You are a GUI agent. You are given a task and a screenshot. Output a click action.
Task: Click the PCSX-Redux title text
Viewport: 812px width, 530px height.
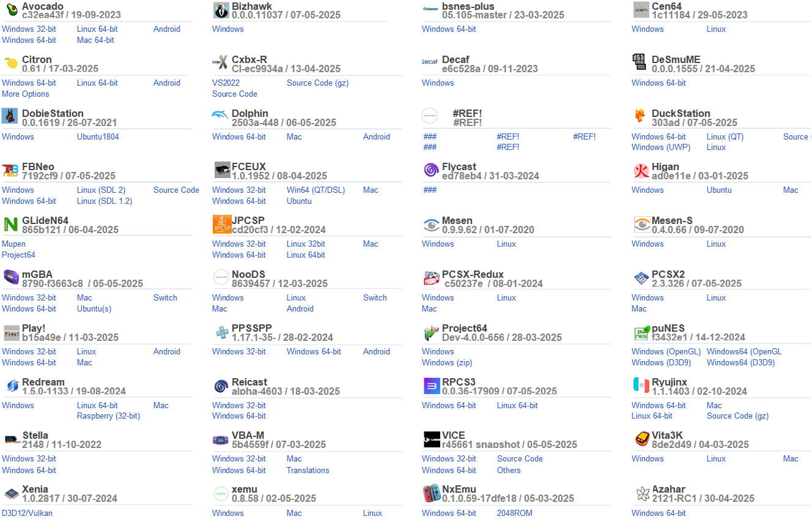(x=473, y=274)
